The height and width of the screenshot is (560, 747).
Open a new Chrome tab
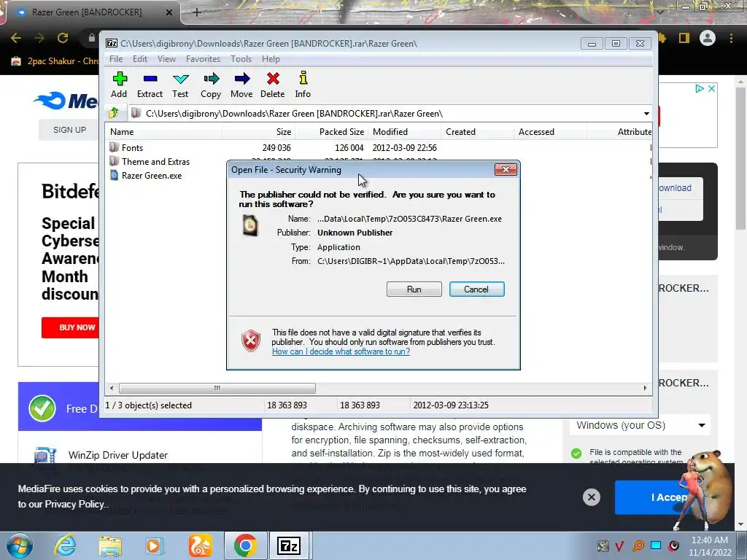[x=197, y=12]
